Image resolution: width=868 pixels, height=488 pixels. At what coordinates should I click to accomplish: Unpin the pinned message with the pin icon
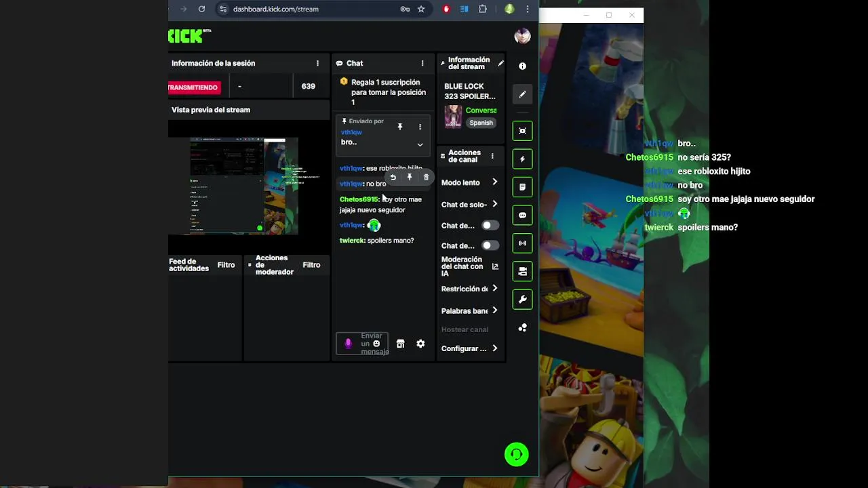tap(400, 127)
